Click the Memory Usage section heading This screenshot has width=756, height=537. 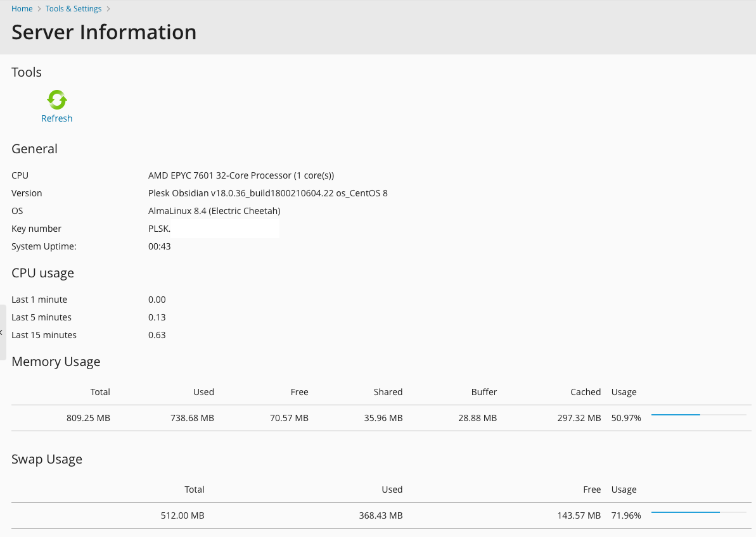pyautogui.click(x=56, y=362)
